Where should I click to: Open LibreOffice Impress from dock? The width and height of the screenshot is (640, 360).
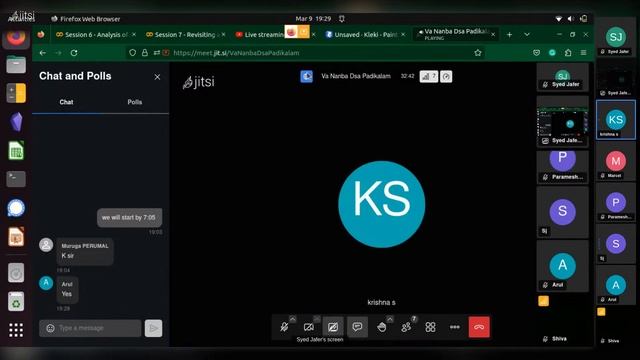[16, 237]
